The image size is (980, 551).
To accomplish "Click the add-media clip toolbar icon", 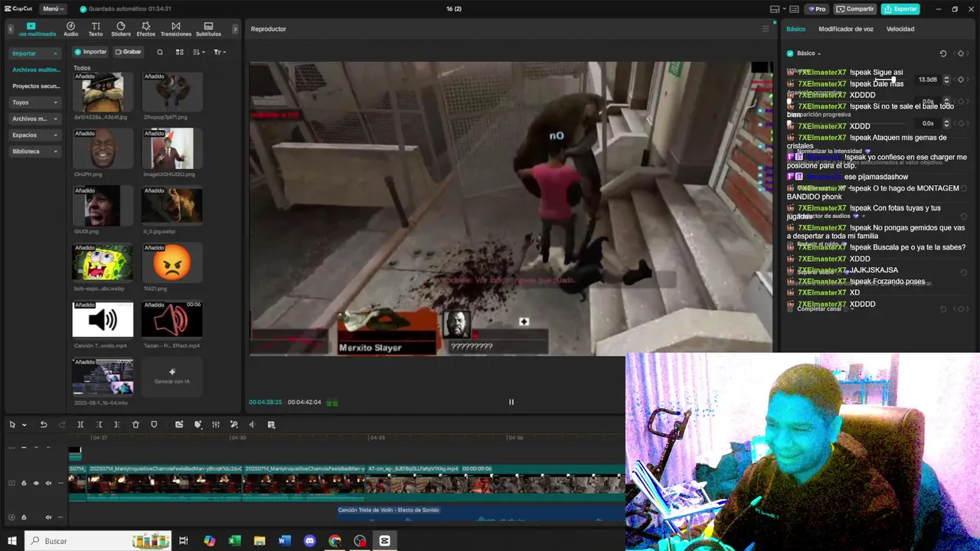I will (x=179, y=425).
